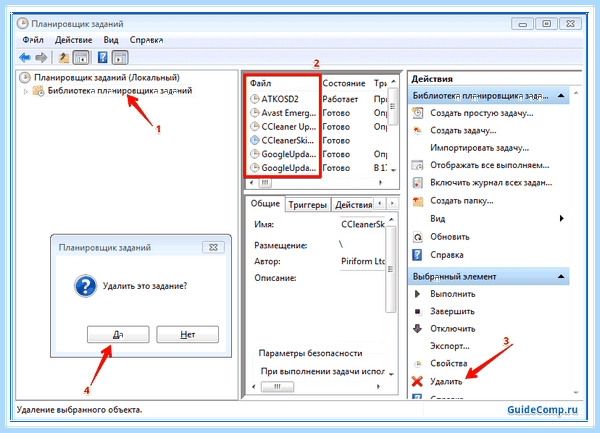Click the Свойства clock icon
The width and height of the screenshot is (600, 433).
pos(417,363)
